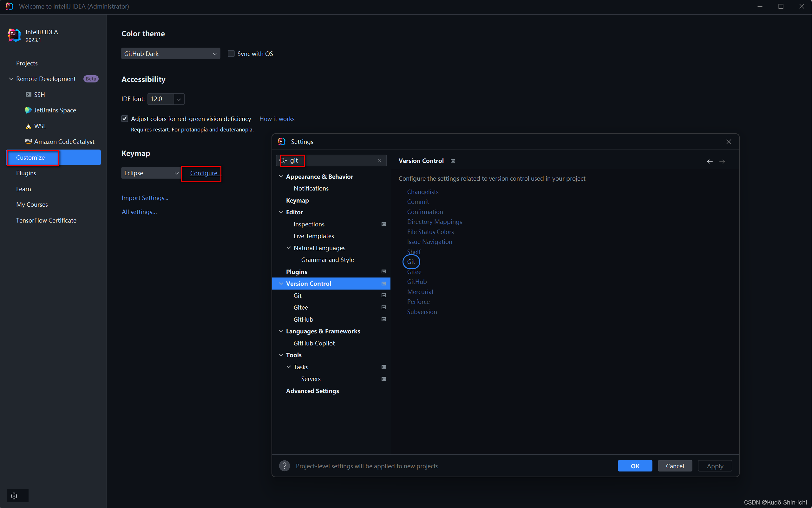The width and height of the screenshot is (812, 508).
Task: Collapse the Tools tree node
Action: point(281,355)
